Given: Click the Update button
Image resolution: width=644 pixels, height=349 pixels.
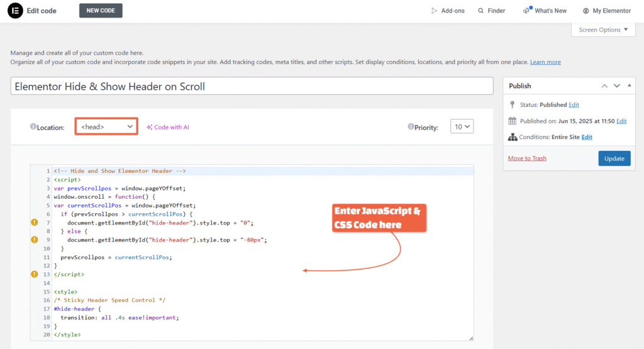Looking at the screenshot, I should click(x=614, y=158).
